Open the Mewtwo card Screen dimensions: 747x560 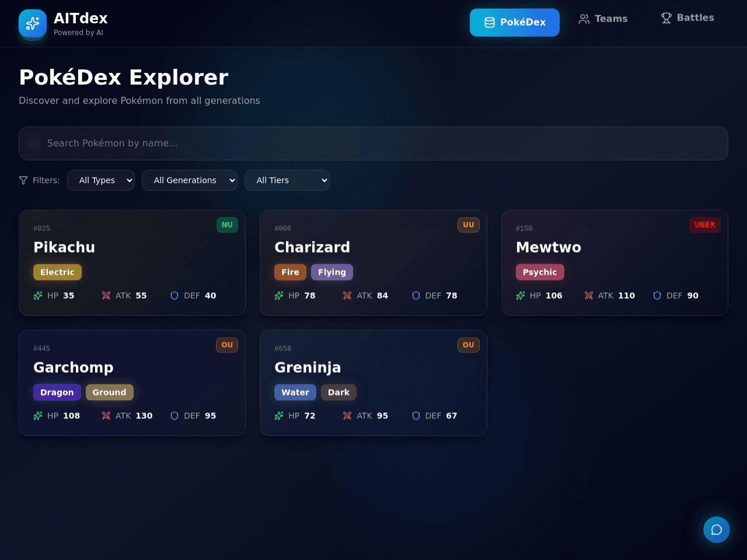615,263
